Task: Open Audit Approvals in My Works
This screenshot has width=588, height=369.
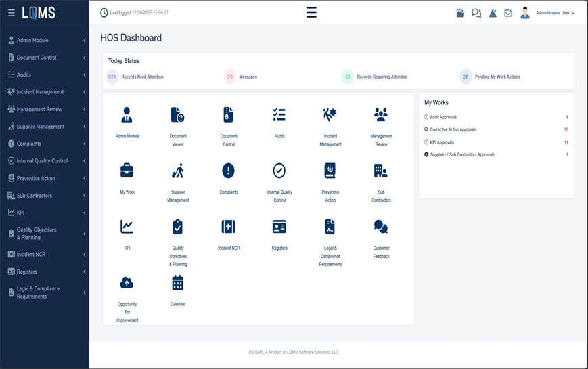Action: tap(496, 117)
